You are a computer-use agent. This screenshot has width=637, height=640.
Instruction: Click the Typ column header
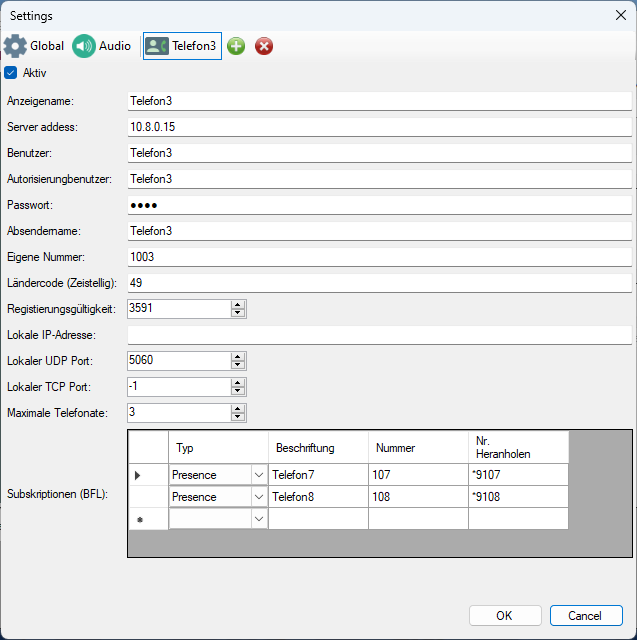click(x=219, y=448)
